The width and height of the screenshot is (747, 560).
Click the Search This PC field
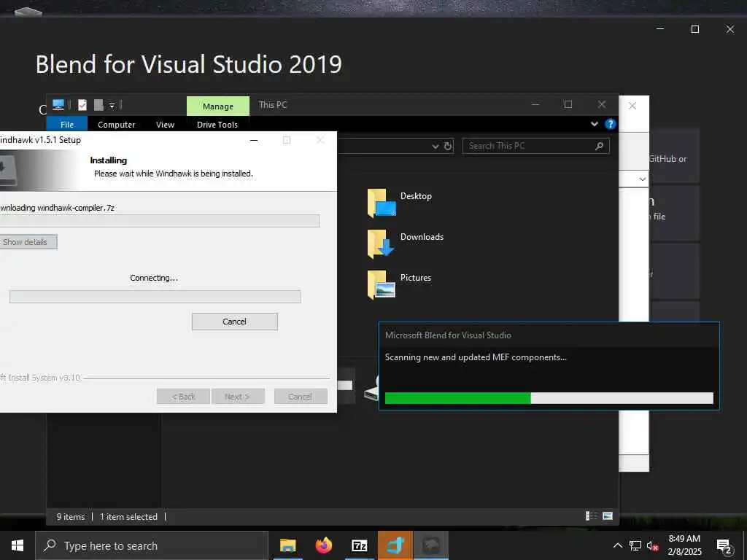point(535,146)
